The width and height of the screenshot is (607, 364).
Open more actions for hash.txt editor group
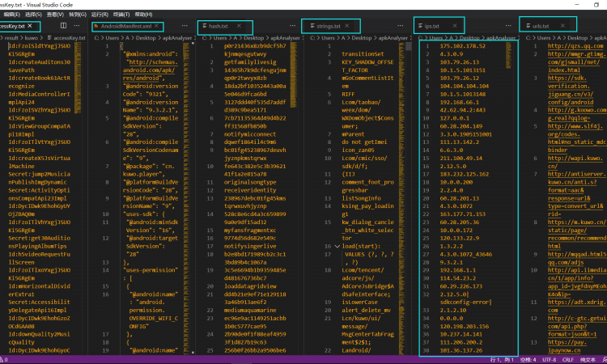tap(292, 26)
